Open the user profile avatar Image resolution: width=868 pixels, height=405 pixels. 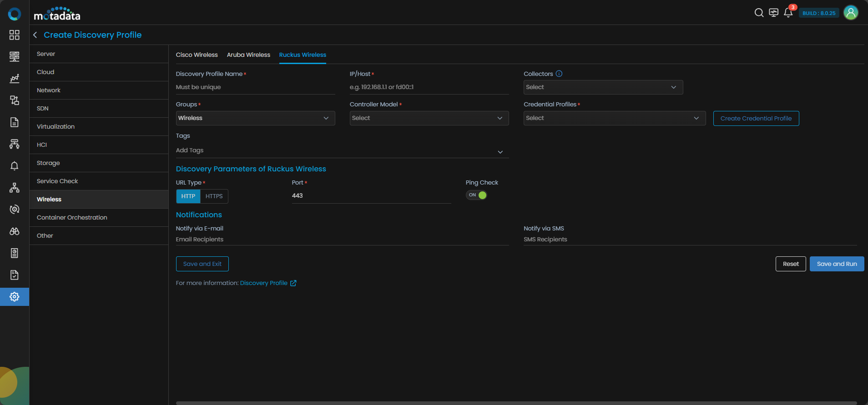pyautogui.click(x=850, y=13)
